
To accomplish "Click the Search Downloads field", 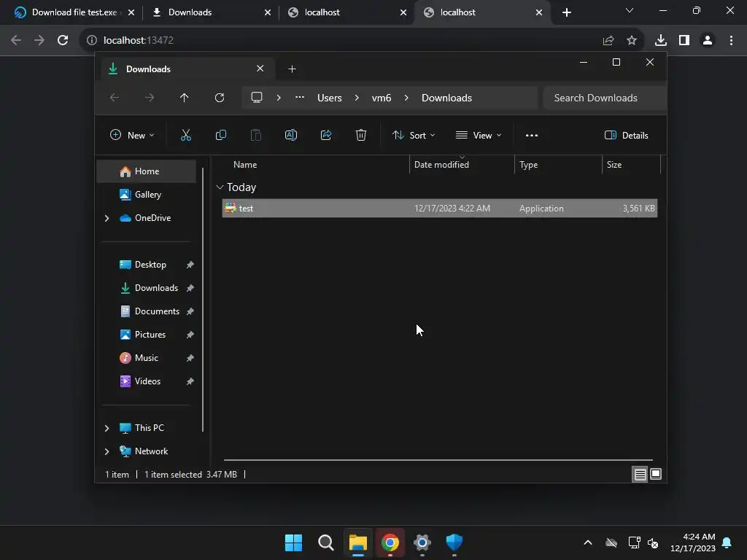I will coord(604,98).
